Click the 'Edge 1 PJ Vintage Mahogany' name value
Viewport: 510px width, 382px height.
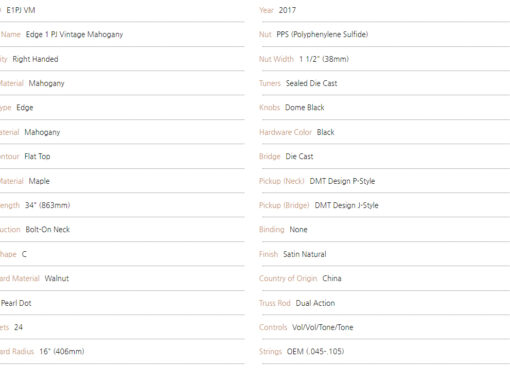point(74,35)
